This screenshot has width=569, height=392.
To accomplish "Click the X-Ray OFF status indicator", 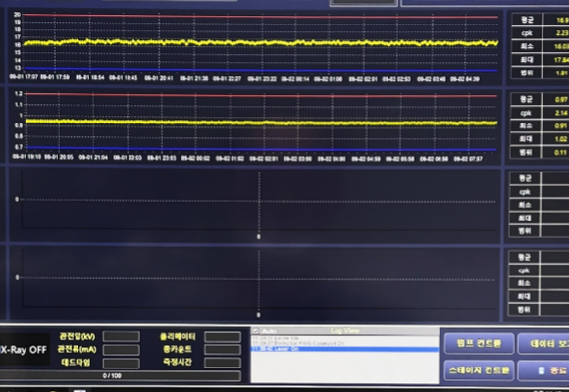I will pyautogui.click(x=24, y=350).
